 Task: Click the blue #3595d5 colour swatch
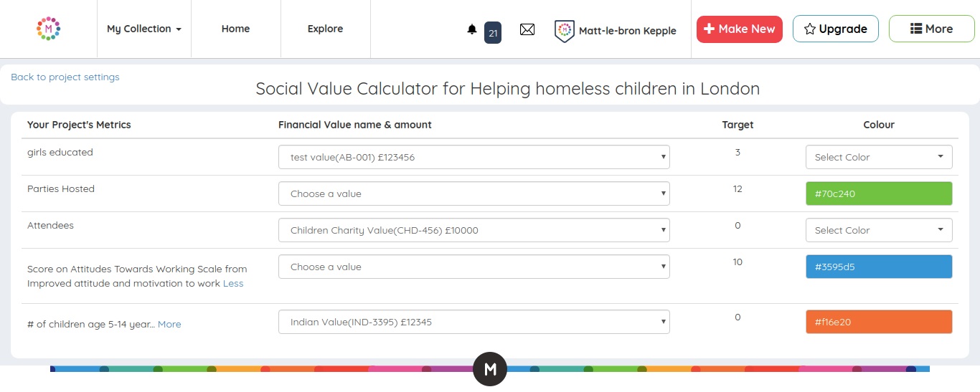pos(879,267)
